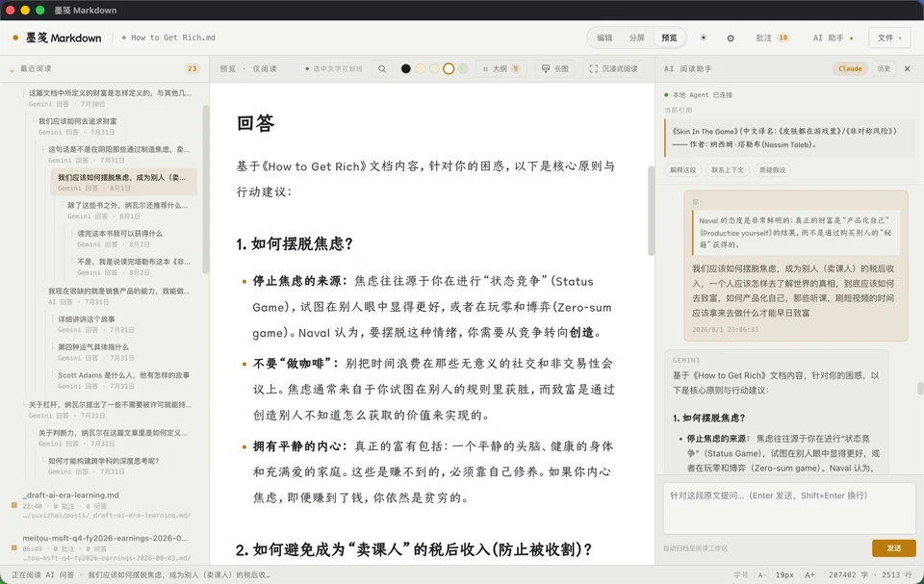
Task: Click the preview pane vertical scrollbar
Action: pos(652,211)
